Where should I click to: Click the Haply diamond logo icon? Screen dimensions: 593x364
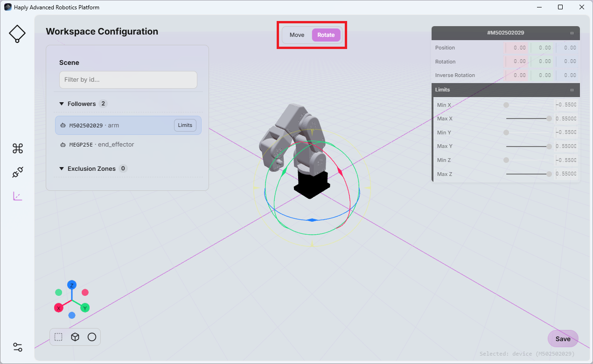coord(17,34)
